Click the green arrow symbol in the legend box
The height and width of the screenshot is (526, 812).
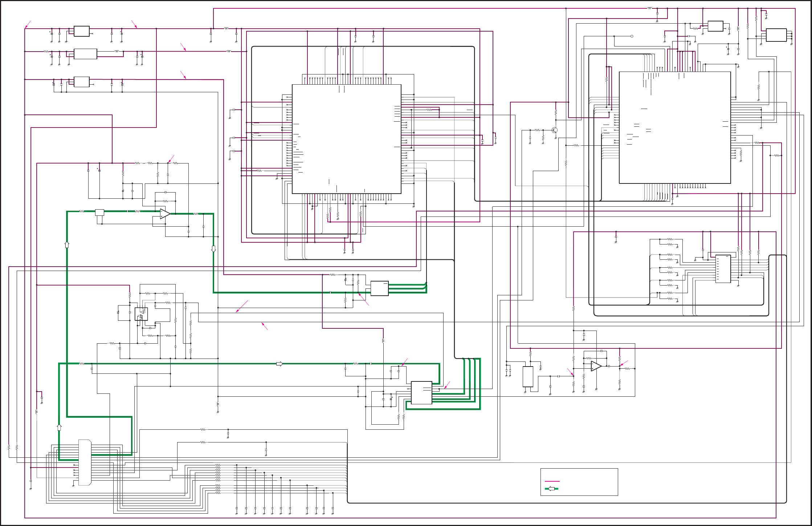point(551,489)
